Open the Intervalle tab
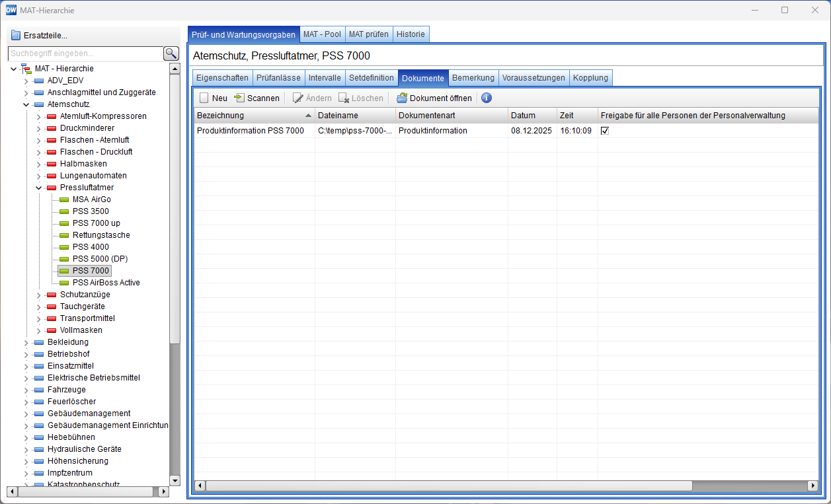 click(x=325, y=78)
